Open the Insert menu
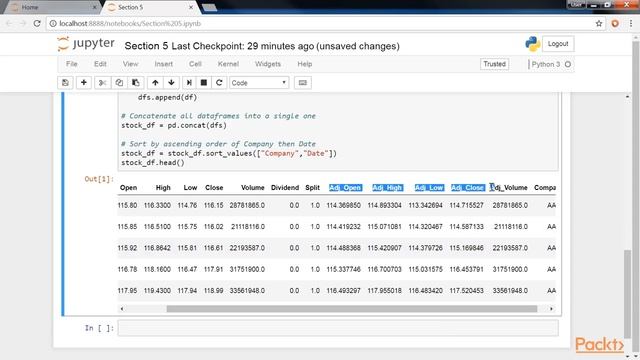 (164, 64)
